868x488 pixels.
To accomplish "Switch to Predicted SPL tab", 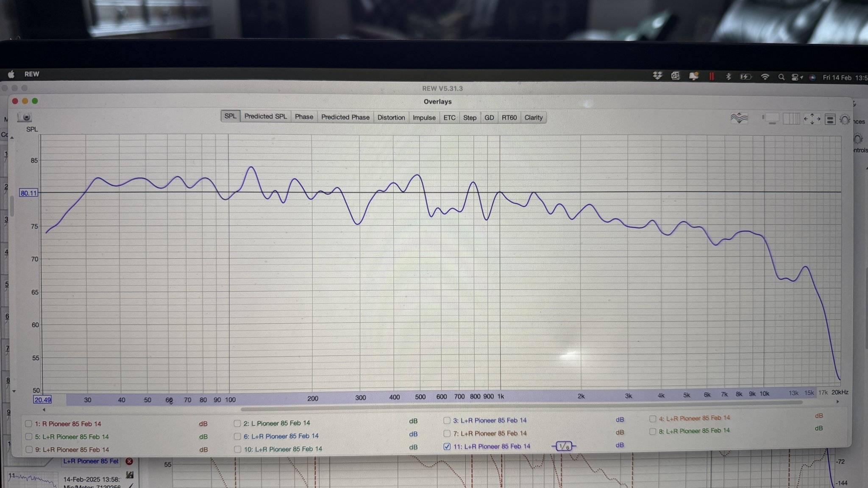I will point(266,116).
